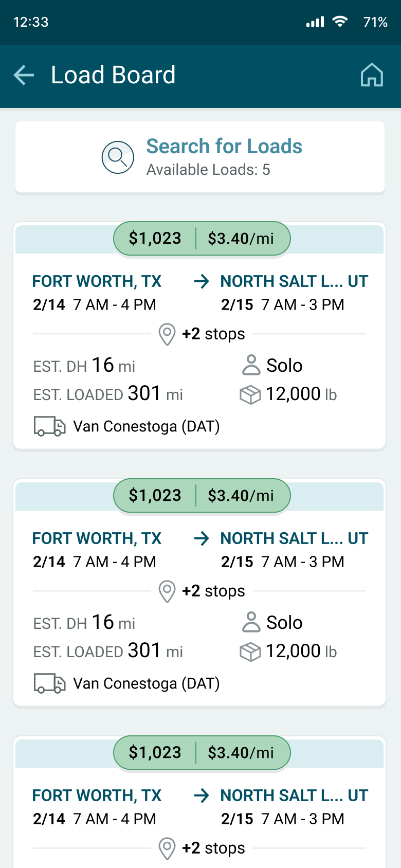Viewport: 401px width, 868px height.
Task: Open the third load's price badge
Action: (155, 753)
